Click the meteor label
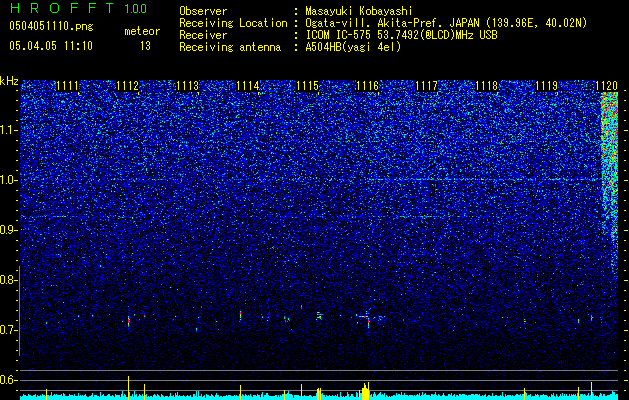Viewport: 629px width, 400px height. 142,31
